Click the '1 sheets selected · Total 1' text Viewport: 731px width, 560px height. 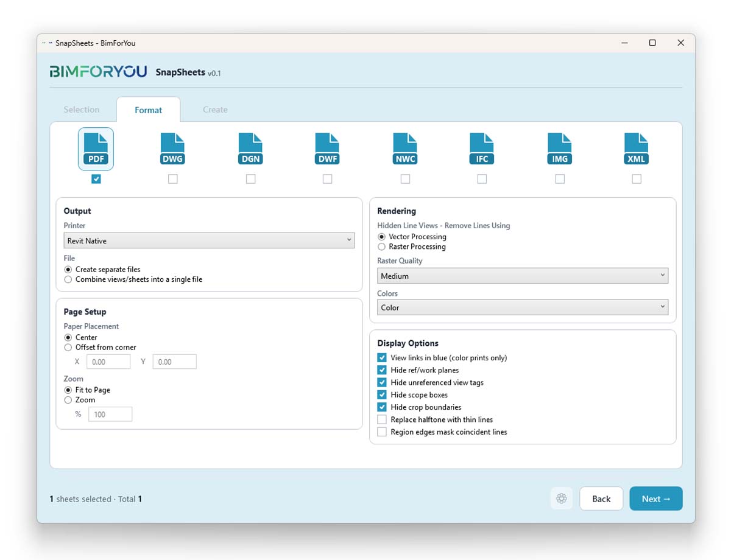click(96, 499)
